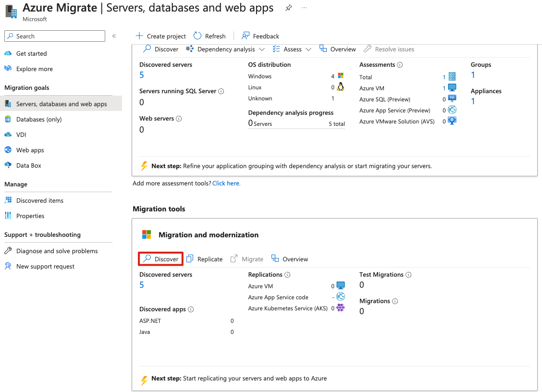Click the dependency analysis progress bar
This screenshot has height=392, width=542.
pyautogui.click(x=296, y=129)
